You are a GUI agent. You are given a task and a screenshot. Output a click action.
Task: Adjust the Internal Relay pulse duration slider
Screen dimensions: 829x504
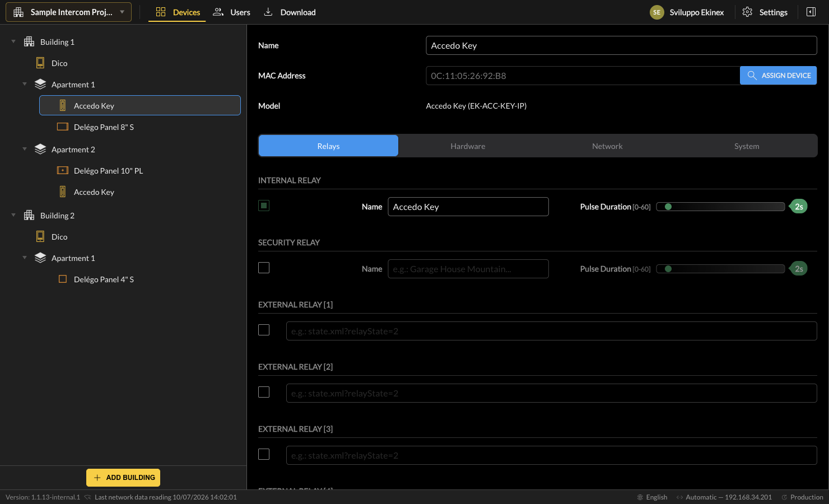tap(720, 207)
